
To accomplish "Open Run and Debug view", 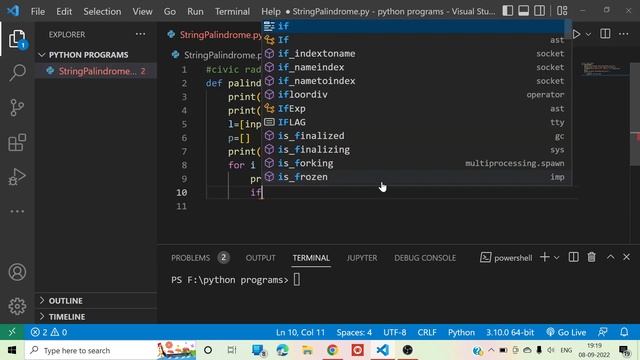I will click(17, 177).
